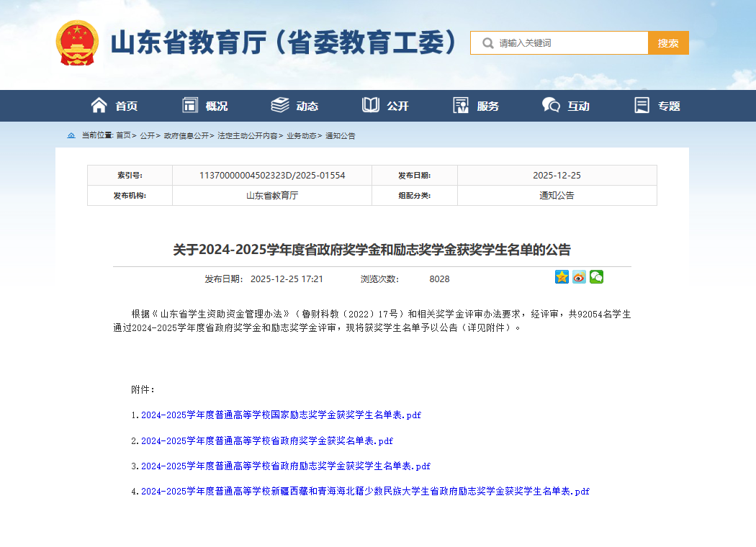
Task: Open the 国家励志奖学金 student list PDF
Action: point(281,415)
